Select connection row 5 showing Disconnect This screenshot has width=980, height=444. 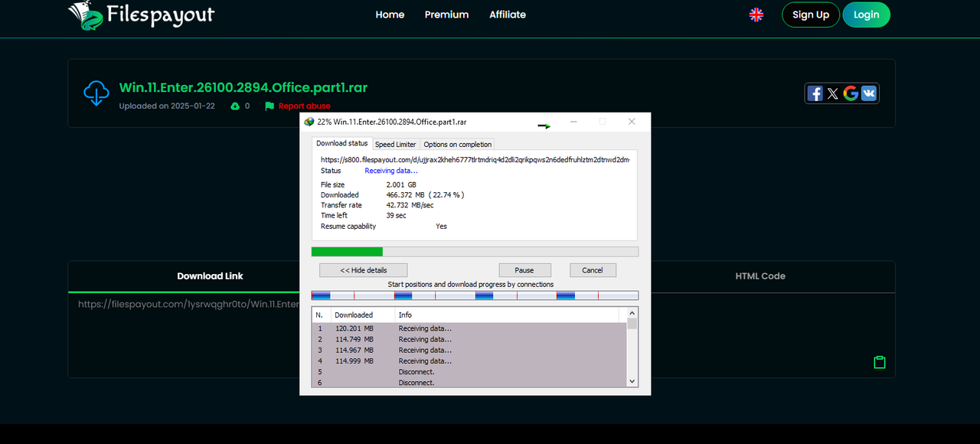click(469, 372)
